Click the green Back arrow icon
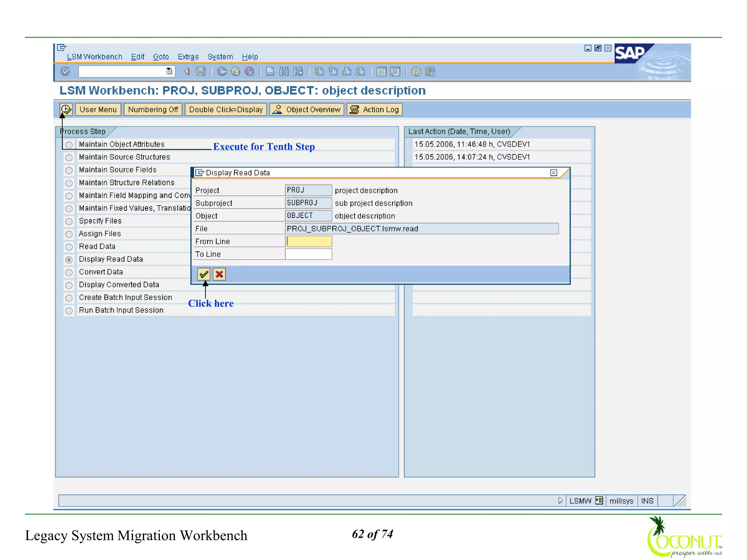This screenshot has width=747, height=560. tap(222, 71)
